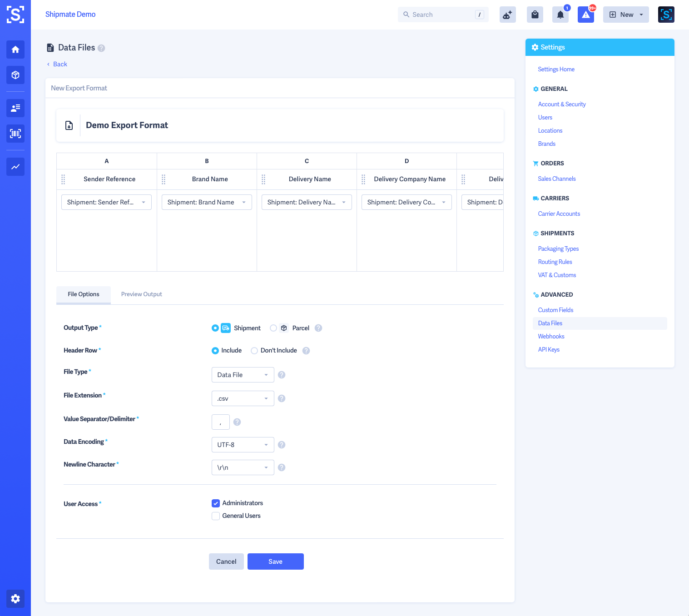
Task: Switch to the Preview Output tab
Action: (141, 294)
